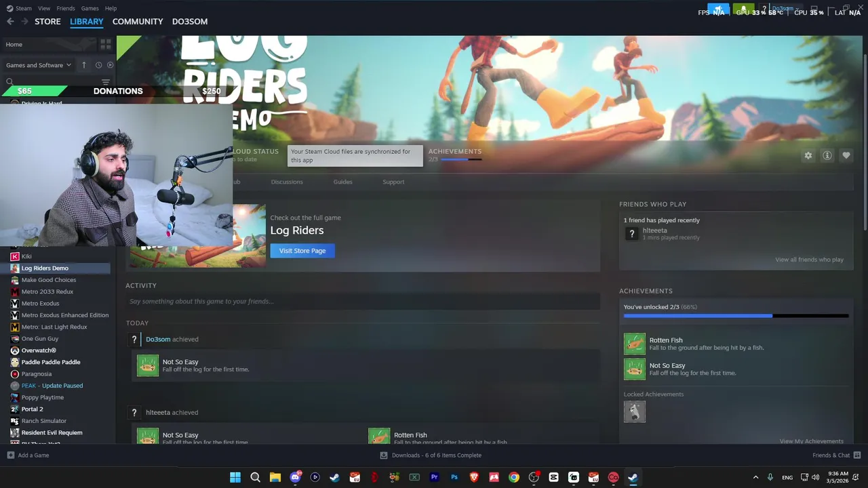Open the COMMUNITY tab

(x=138, y=22)
